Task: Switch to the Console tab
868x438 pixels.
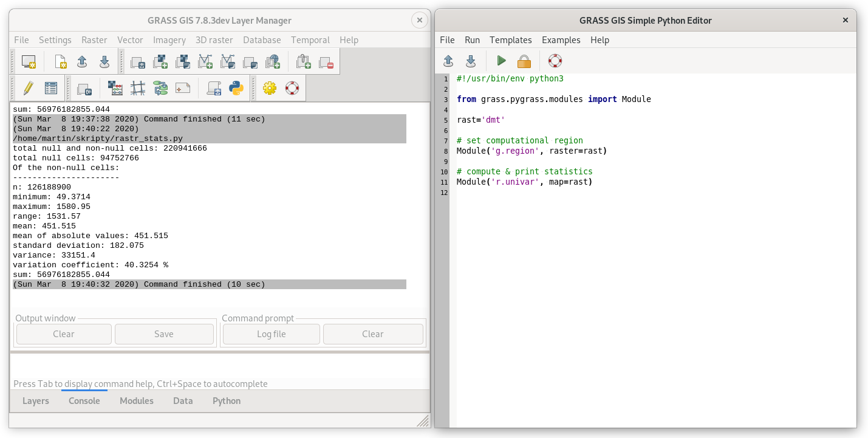Action: click(x=84, y=401)
